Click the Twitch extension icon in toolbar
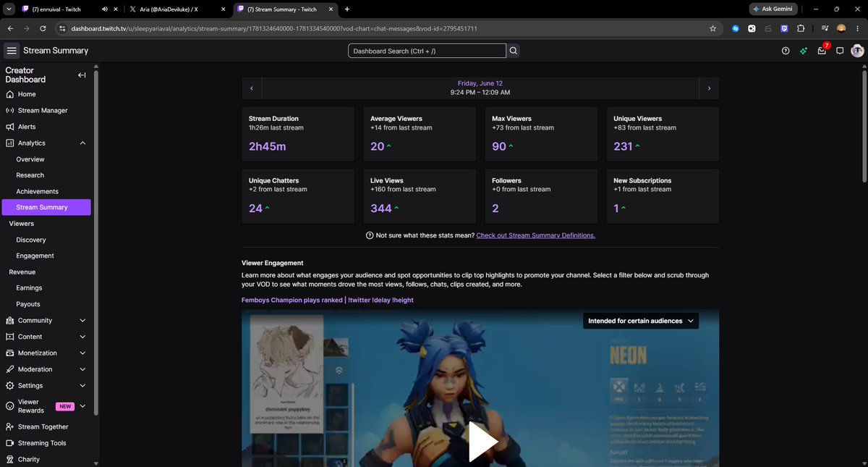 point(785,28)
